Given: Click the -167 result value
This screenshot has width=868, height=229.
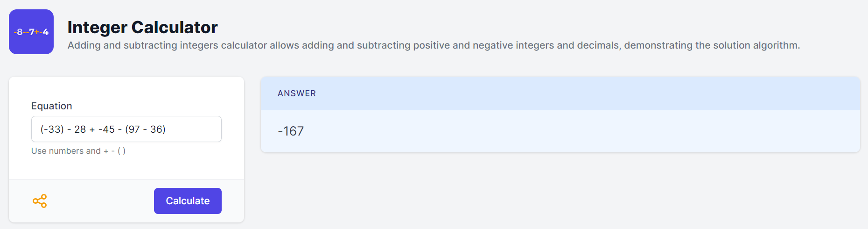Looking at the screenshot, I should (291, 131).
